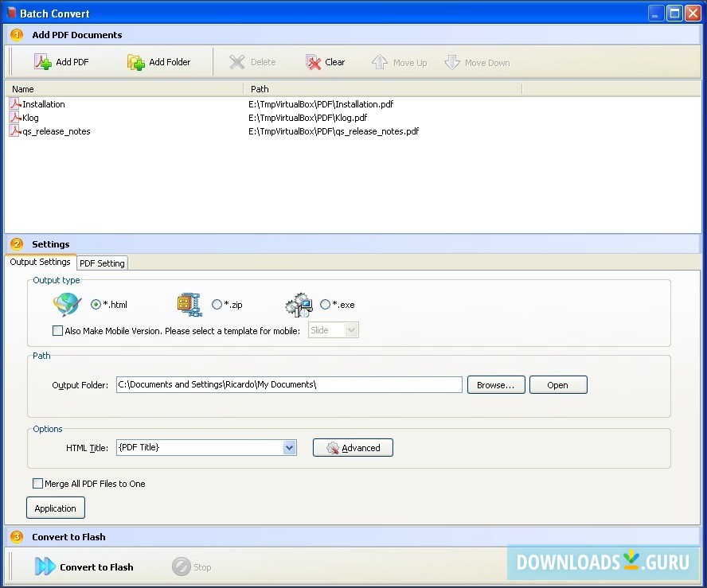Click the Stop icon in the bottom bar
The height and width of the screenshot is (588, 707).
coord(182,567)
